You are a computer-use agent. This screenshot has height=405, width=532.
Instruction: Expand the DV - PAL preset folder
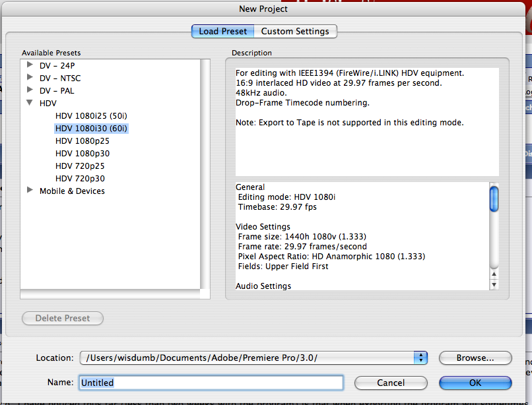click(30, 90)
